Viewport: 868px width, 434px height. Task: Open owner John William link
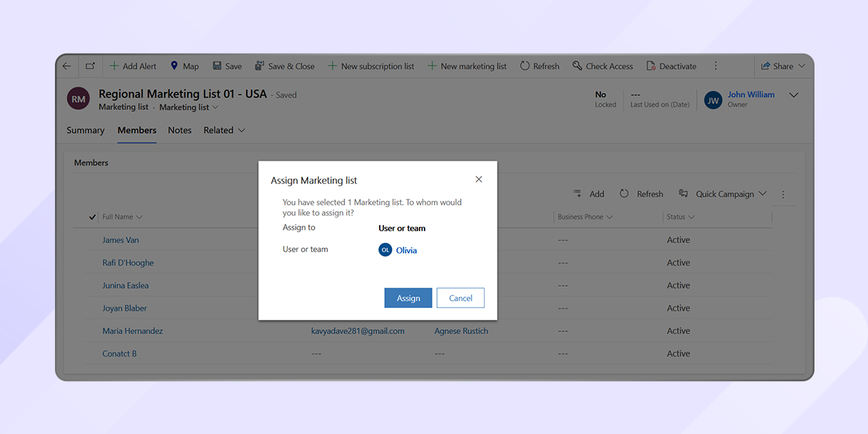tap(751, 94)
